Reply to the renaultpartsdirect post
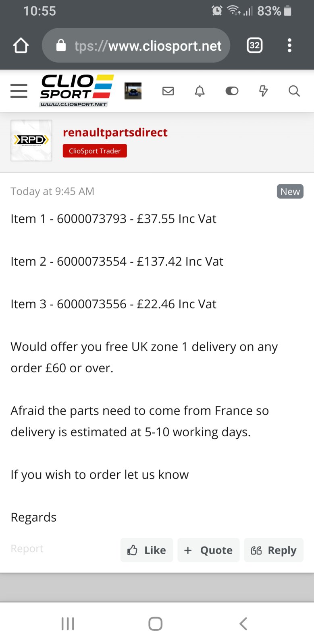This screenshot has width=314, height=644. [274, 550]
